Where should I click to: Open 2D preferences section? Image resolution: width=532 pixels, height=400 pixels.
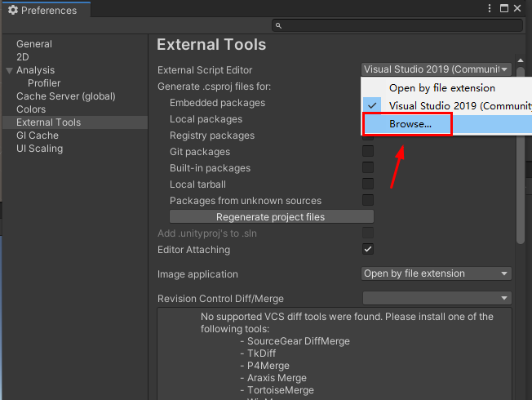23,57
